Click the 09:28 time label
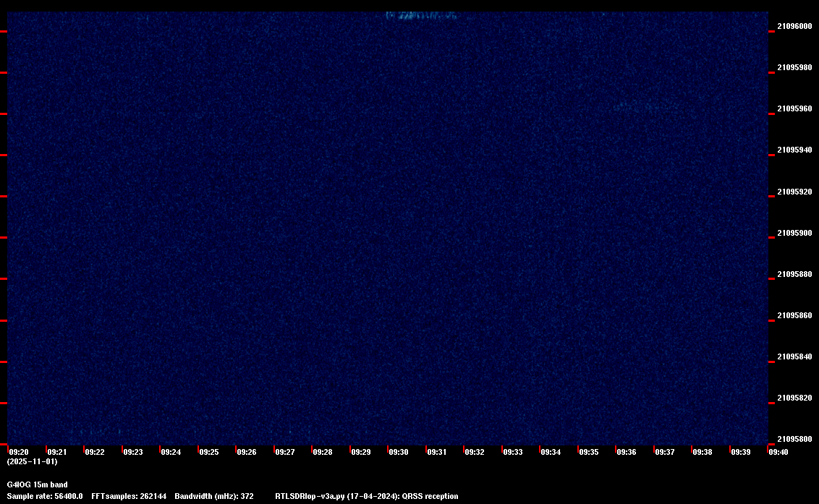The width and height of the screenshot is (819, 504). [323, 452]
